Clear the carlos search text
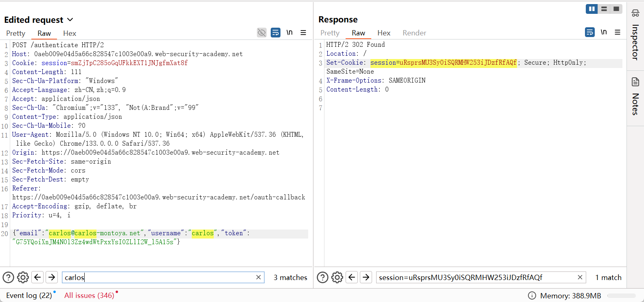 [x=258, y=278]
